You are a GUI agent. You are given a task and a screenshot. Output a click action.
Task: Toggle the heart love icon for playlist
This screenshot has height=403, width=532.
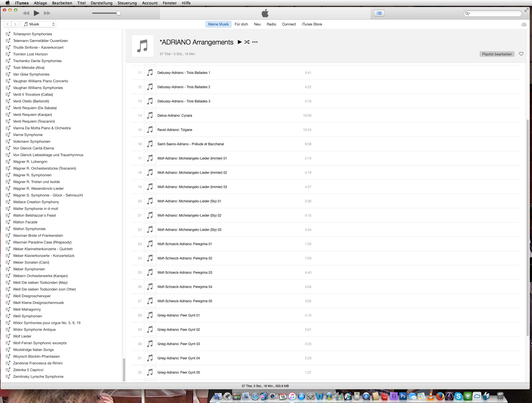(521, 54)
